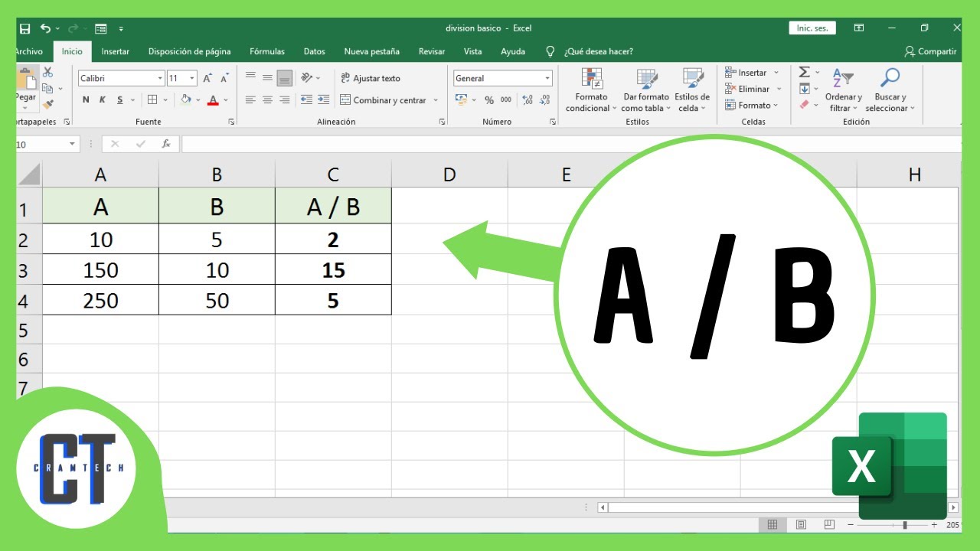Image resolution: width=980 pixels, height=551 pixels.
Task: Click the Inic. ses. sign-in button
Action: point(812,28)
